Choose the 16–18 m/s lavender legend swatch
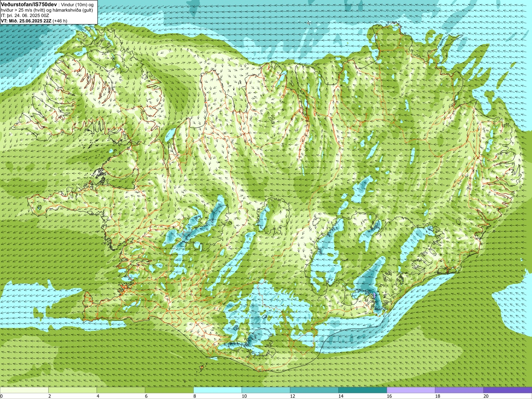Image resolution: width=532 pixels, height=399 pixels. 411,390
